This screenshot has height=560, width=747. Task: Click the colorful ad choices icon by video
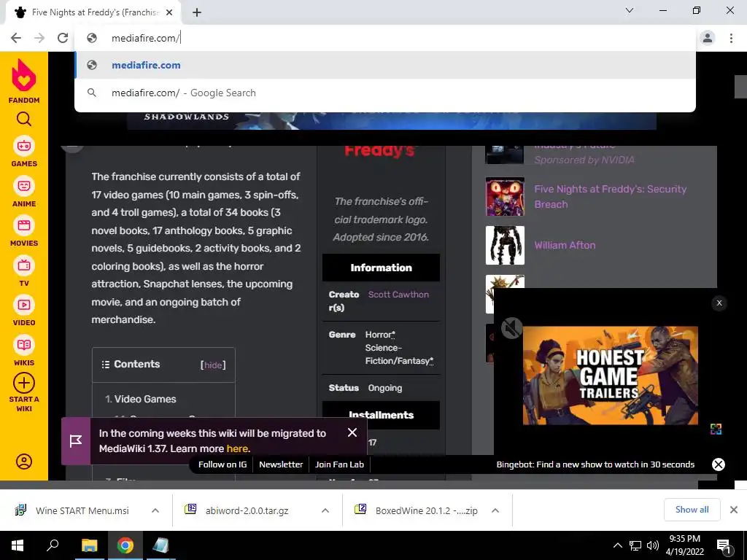[x=716, y=429]
